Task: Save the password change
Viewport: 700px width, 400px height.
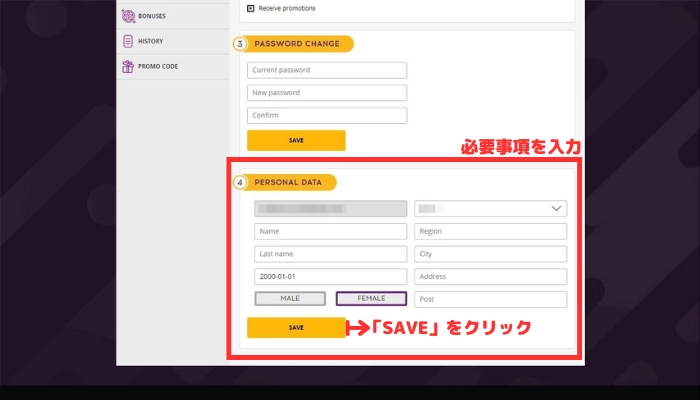Action: 296,140
